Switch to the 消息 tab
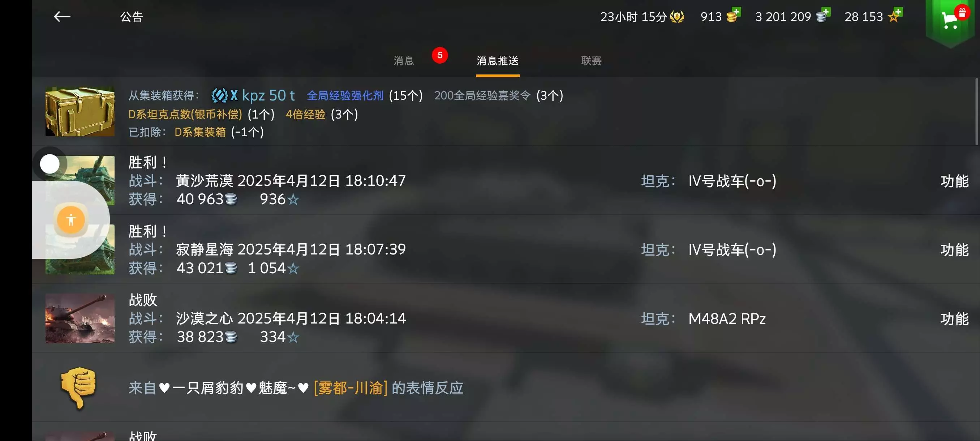Screen dimensions: 980x441 [404, 60]
